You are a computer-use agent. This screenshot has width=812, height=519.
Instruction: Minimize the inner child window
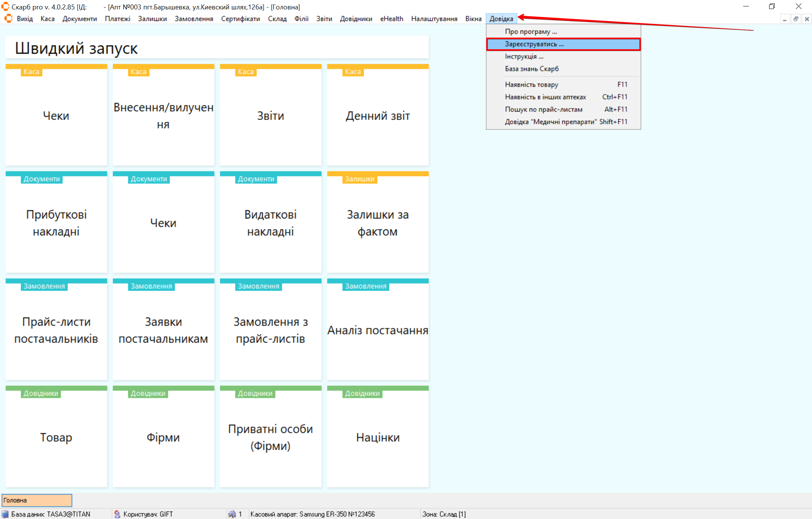point(785,19)
